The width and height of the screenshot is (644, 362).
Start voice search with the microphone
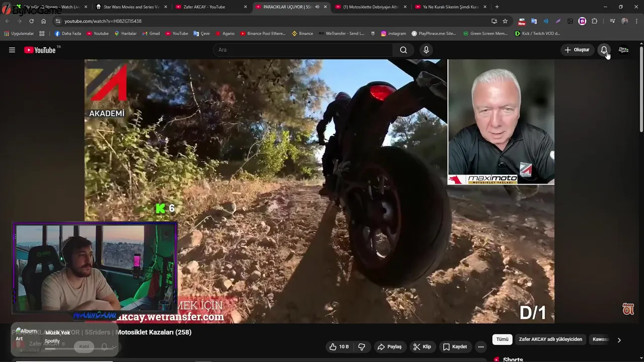(x=426, y=50)
